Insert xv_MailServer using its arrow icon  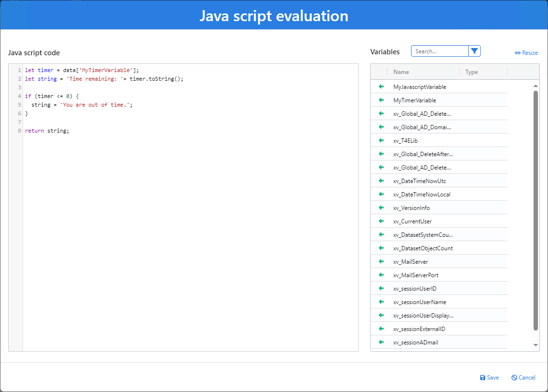coord(382,261)
